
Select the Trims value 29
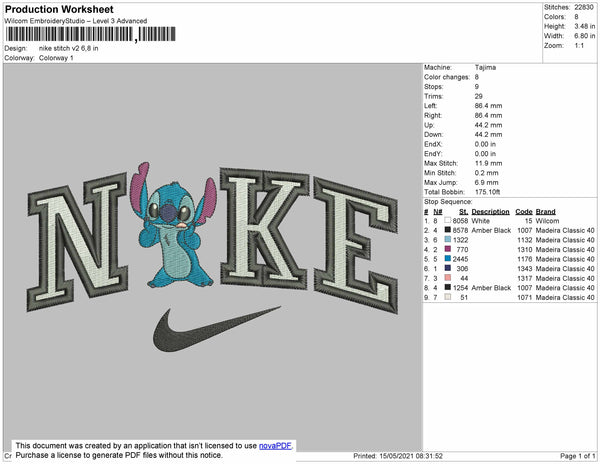478,96
